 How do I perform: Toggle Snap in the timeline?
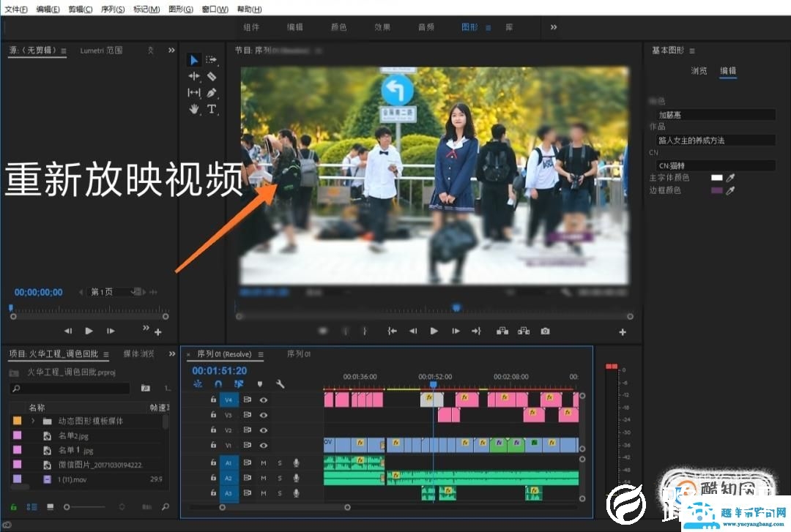point(218,384)
